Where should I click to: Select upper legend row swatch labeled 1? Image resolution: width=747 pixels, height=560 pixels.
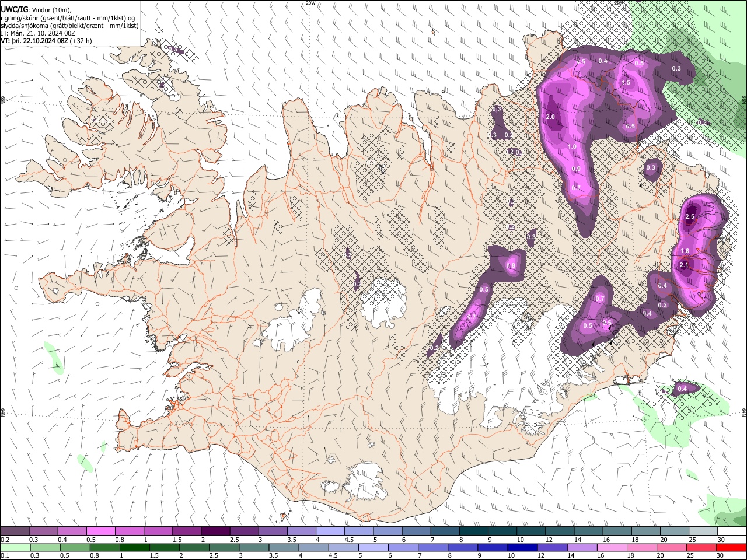pos(158,531)
